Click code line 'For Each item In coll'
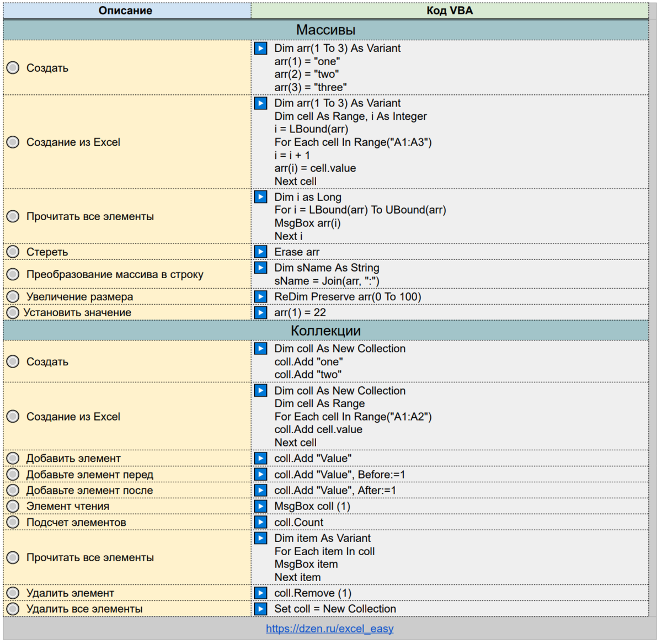Image resolution: width=662 pixels, height=644 pixels. point(324,551)
